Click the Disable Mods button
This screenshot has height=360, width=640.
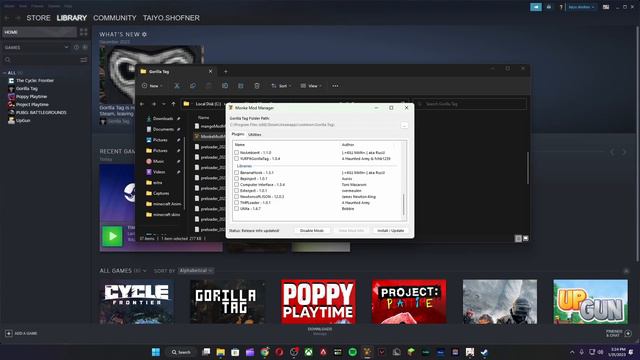(x=311, y=231)
